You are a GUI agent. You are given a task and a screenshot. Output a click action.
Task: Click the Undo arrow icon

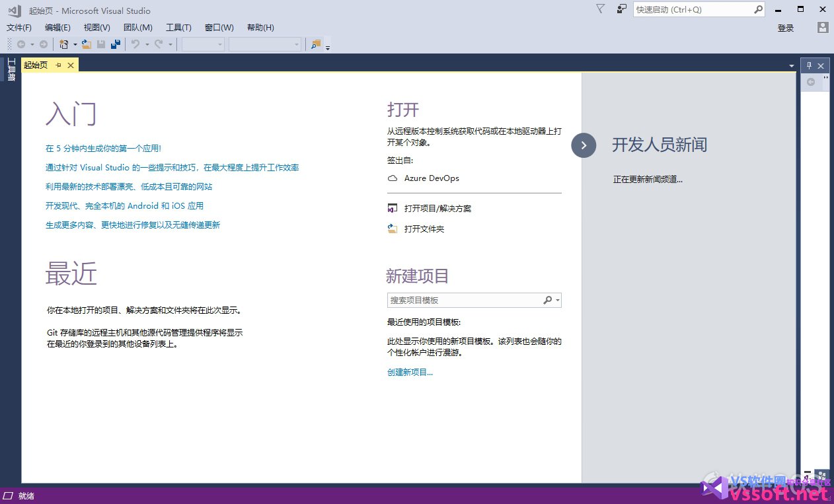[135, 44]
